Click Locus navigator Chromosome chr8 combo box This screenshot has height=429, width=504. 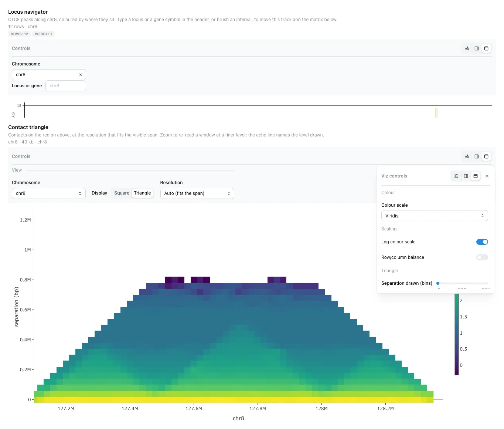pos(49,75)
